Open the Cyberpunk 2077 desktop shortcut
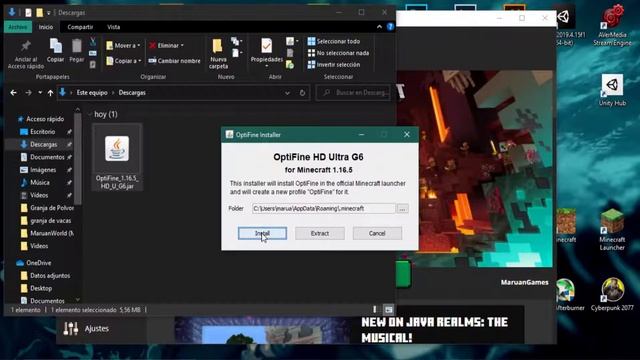Viewport: 640px width, 360px height. [x=612, y=295]
